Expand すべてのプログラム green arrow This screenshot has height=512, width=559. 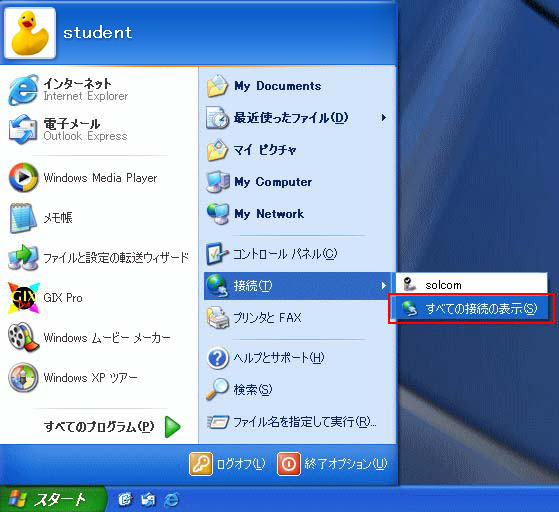173,426
